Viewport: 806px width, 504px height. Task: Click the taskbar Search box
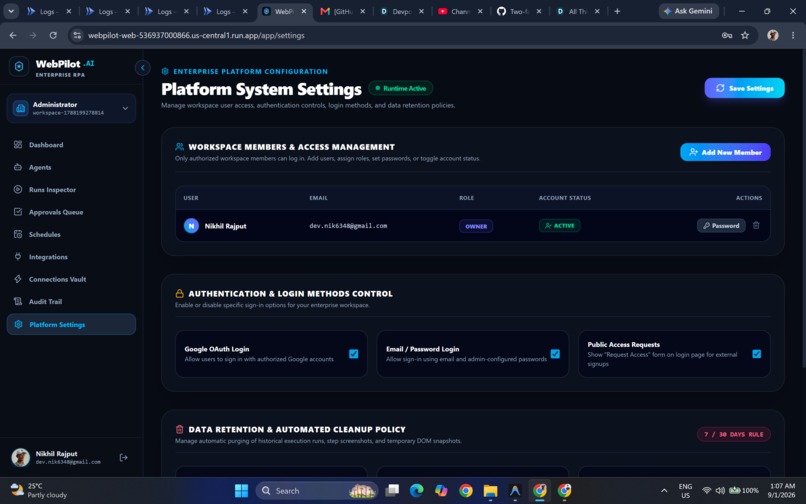click(317, 491)
